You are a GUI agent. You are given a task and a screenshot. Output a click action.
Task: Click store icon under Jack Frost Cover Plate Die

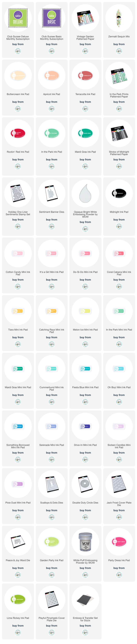(x=119, y=517)
